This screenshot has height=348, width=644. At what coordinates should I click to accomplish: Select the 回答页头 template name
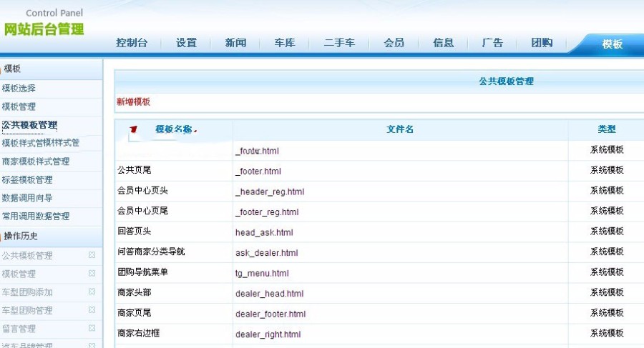(x=135, y=231)
